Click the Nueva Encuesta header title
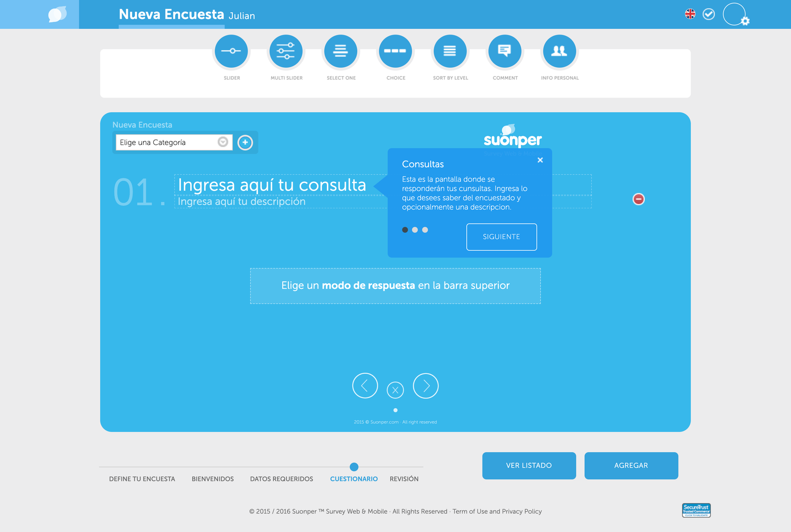Screen dimensions: 791x532 (x=172, y=14)
